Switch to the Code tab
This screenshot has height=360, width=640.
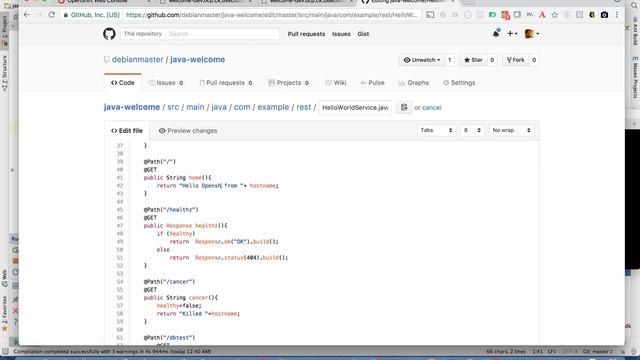123,82
